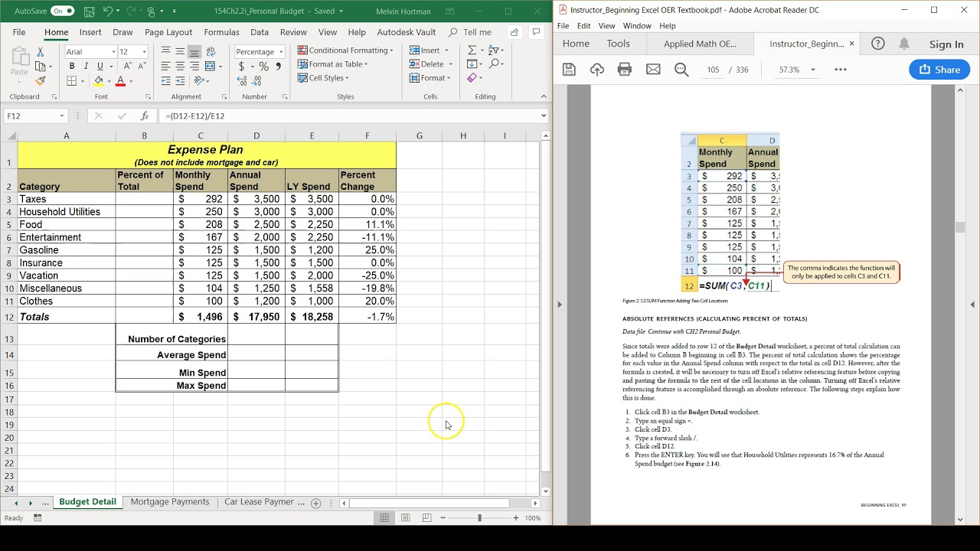Open the Conditional Formatting dropdown
This screenshot has height=551, width=980.
(x=345, y=51)
